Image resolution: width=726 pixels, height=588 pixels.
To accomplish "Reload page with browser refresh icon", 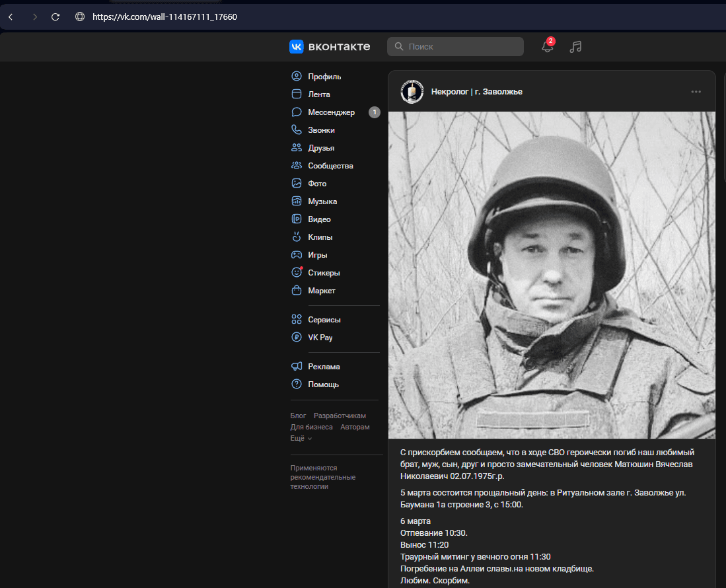I will click(x=55, y=17).
